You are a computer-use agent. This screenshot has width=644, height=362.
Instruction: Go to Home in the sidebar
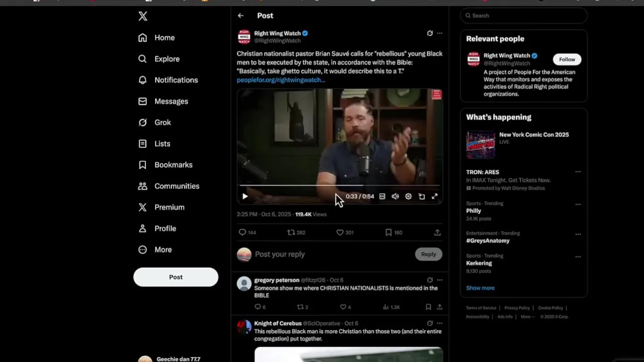click(156, 38)
